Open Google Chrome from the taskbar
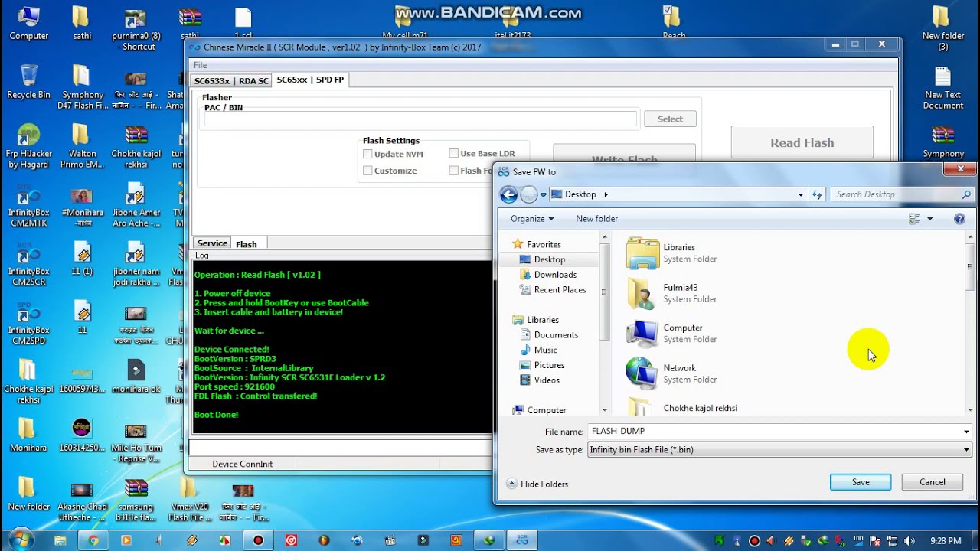Viewport: 980px width, 551px height. pyautogui.click(x=93, y=540)
